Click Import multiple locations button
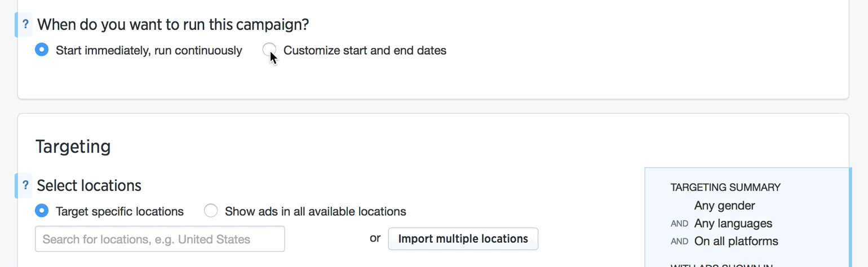 [x=463, y=239]
